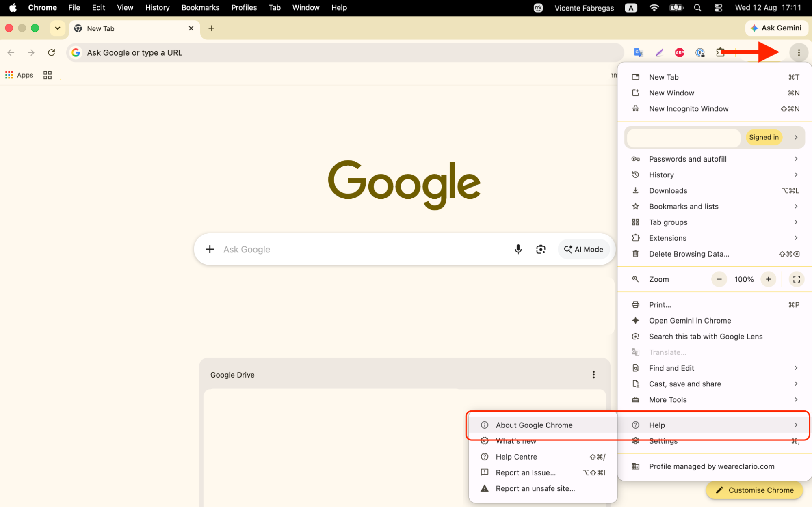Open the tab search dropdown arrow

(x=58, y=28)
